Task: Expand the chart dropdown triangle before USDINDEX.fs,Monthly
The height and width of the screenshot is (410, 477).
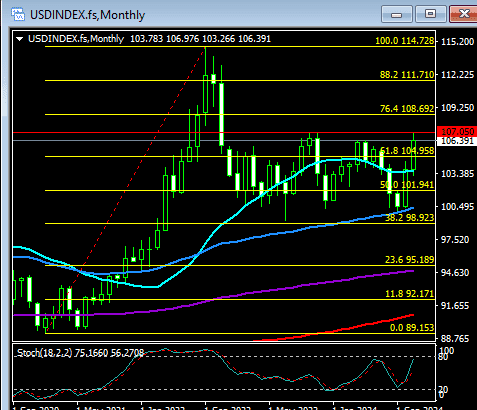Action: point(20,39)
